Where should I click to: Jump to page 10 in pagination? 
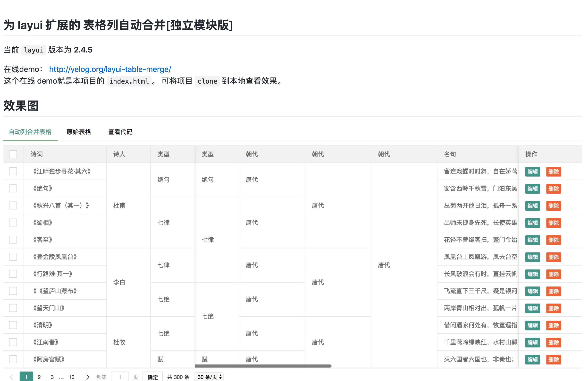[72, 377]
